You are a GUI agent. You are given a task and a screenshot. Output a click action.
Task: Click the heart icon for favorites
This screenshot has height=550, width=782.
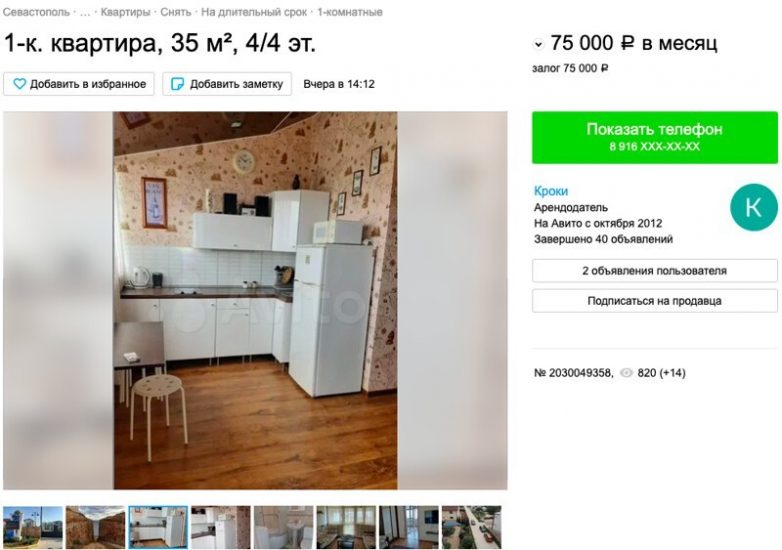pyautogui.click(x=19, y=84)
